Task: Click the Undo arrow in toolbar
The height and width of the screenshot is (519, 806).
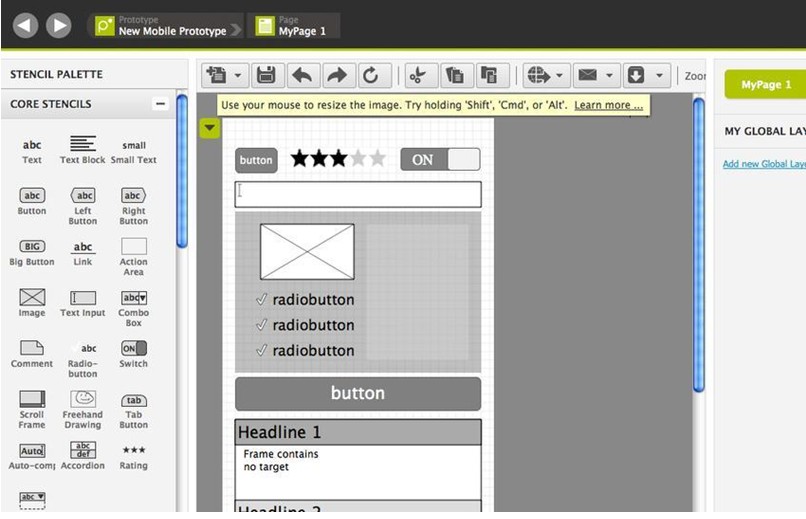Action: coord(302,75)
